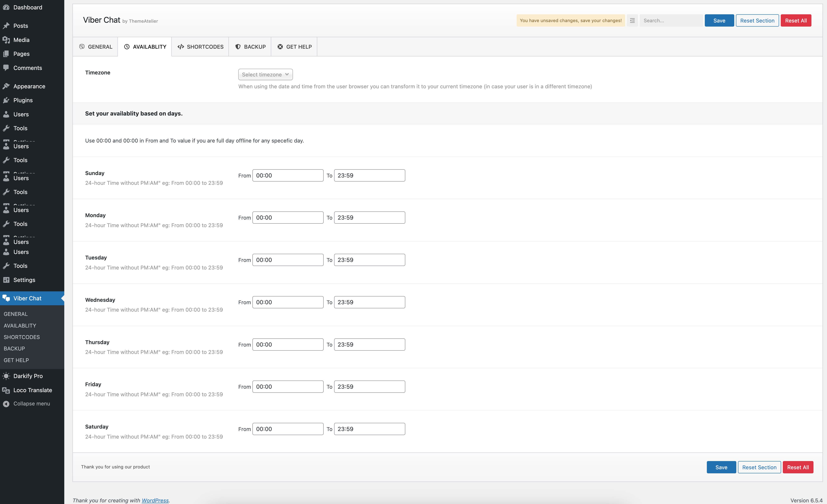Follow the WordPress footer link

point(155,500)
